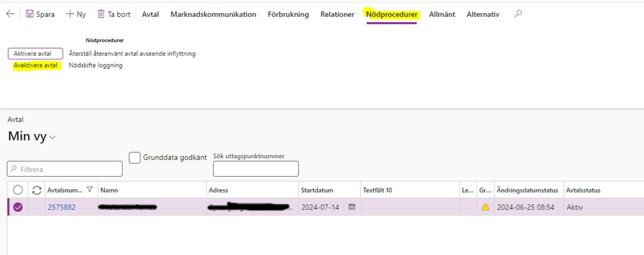Switch to the Förbrukning tab
This screenshot has height=255, width=644.
click(x=288, y=14)
